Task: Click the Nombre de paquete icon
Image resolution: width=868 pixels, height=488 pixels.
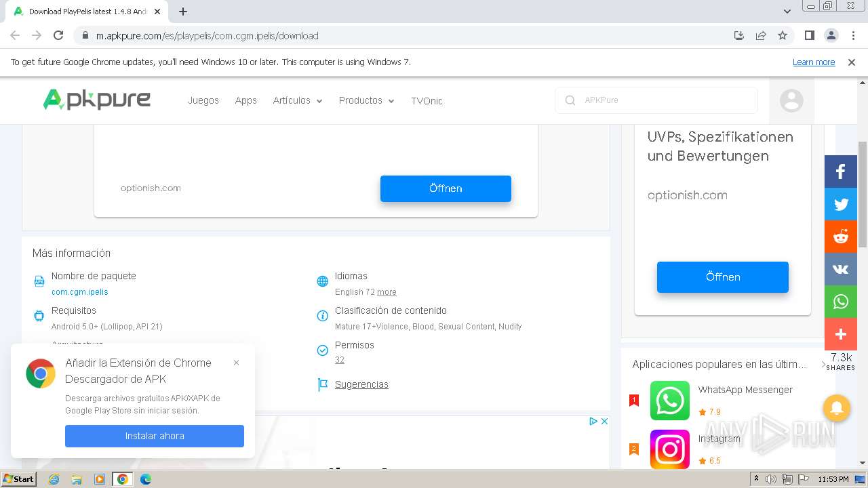Action: click(39, 281)
